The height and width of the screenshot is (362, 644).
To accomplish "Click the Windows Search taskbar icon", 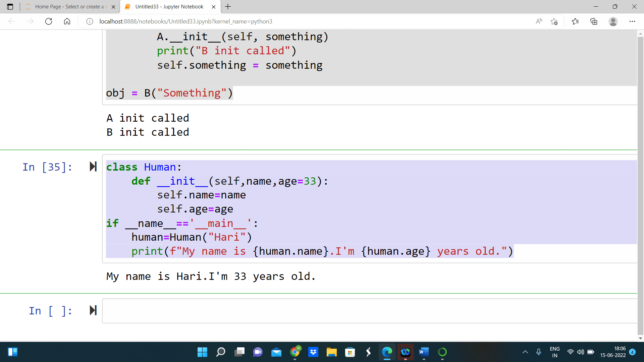I will [220, 352].
